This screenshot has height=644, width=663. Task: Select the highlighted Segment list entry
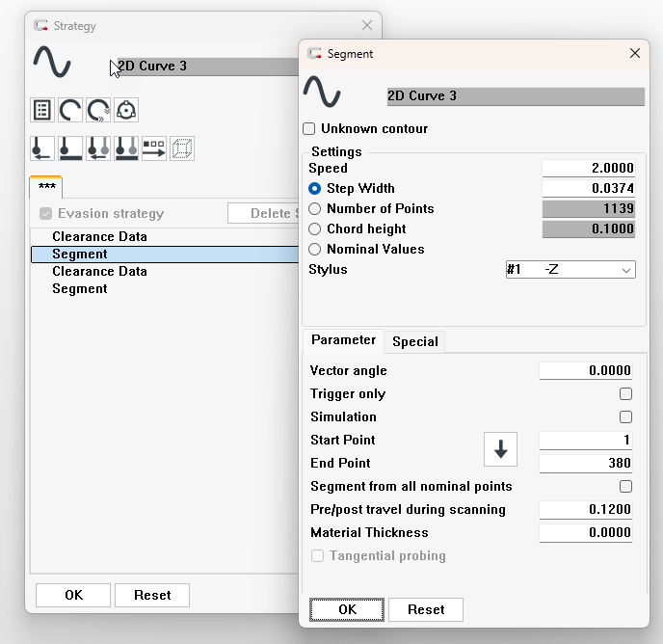point(165,255)
